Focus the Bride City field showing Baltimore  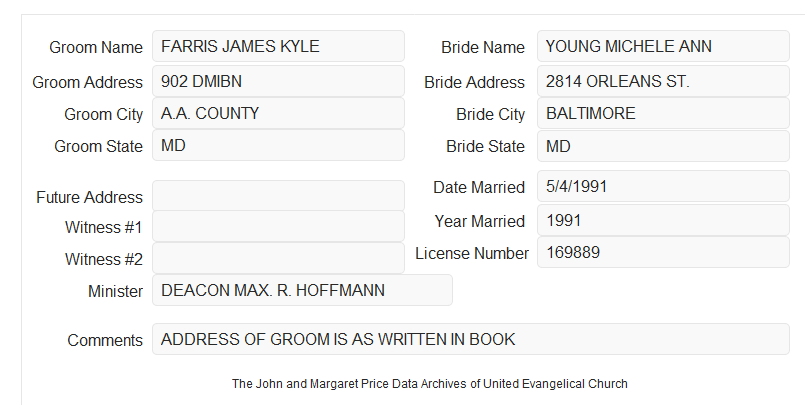pyautogui.click(x=663, y=113)
